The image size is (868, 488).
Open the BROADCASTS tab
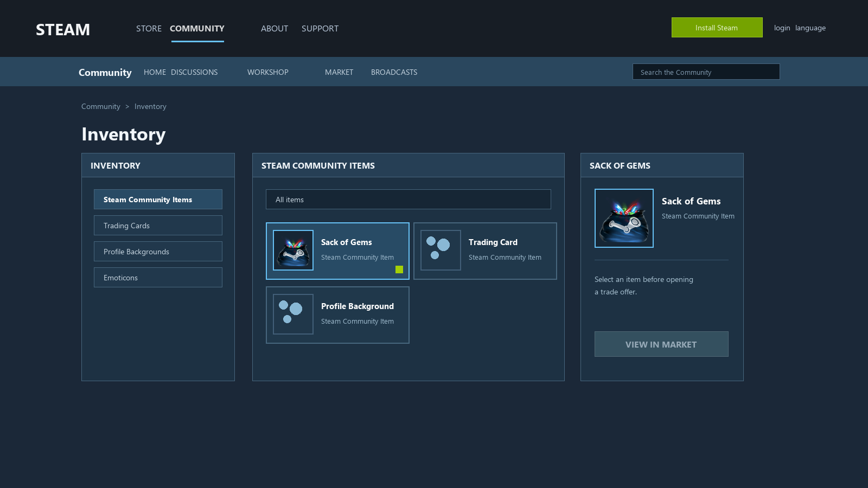[x=394, y=72]
